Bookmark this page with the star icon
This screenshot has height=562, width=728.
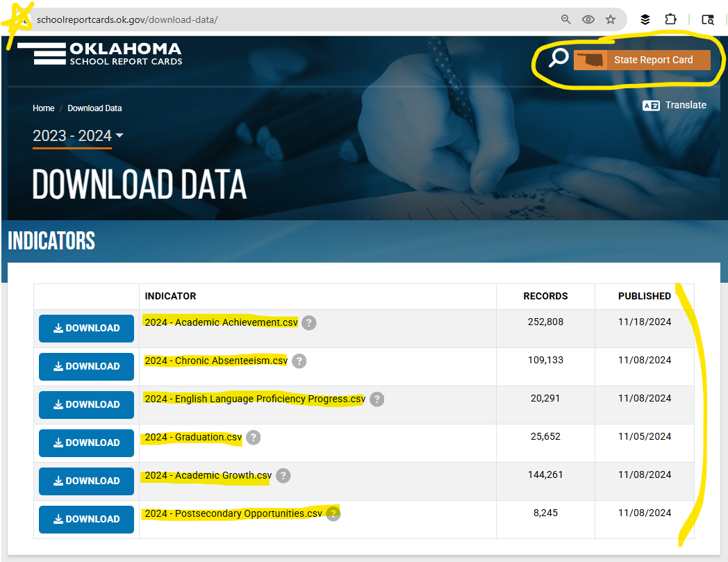611,19
